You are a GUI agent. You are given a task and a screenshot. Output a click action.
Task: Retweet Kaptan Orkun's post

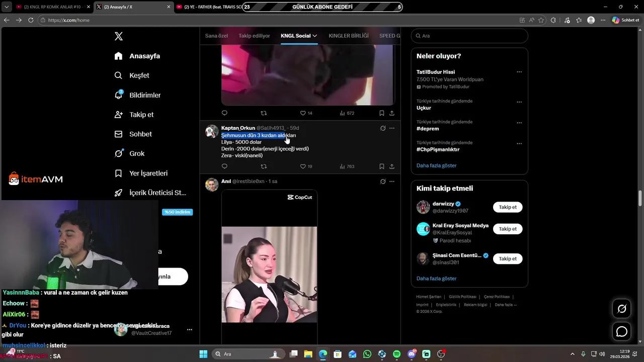point(264,166)
